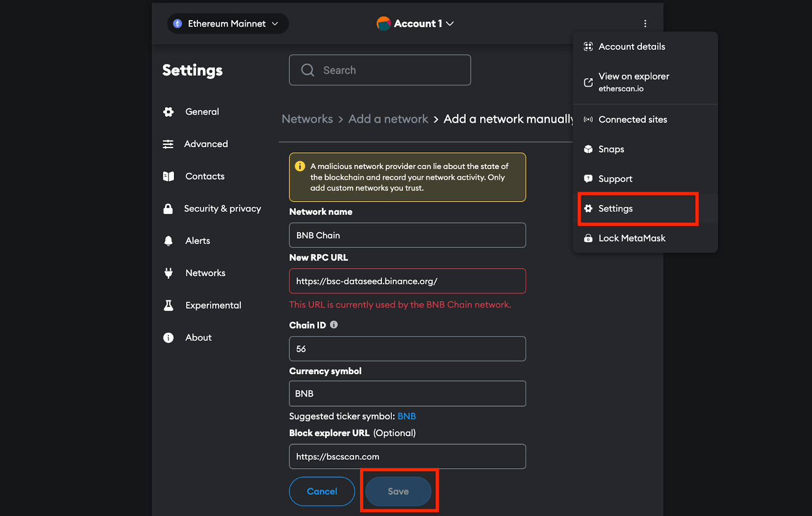The image size is (812, 516).
Task: Click the warning info icon in banner
Action: pos(300,166)
